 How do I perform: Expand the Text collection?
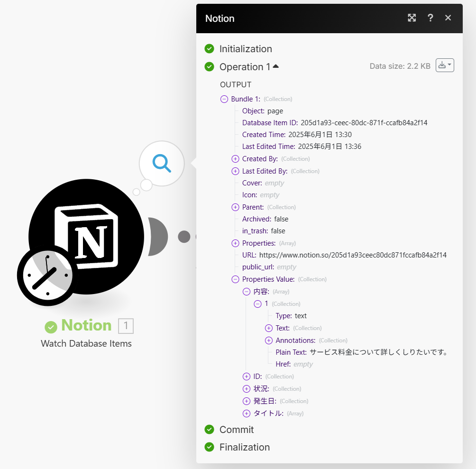(x=269, y=328)
